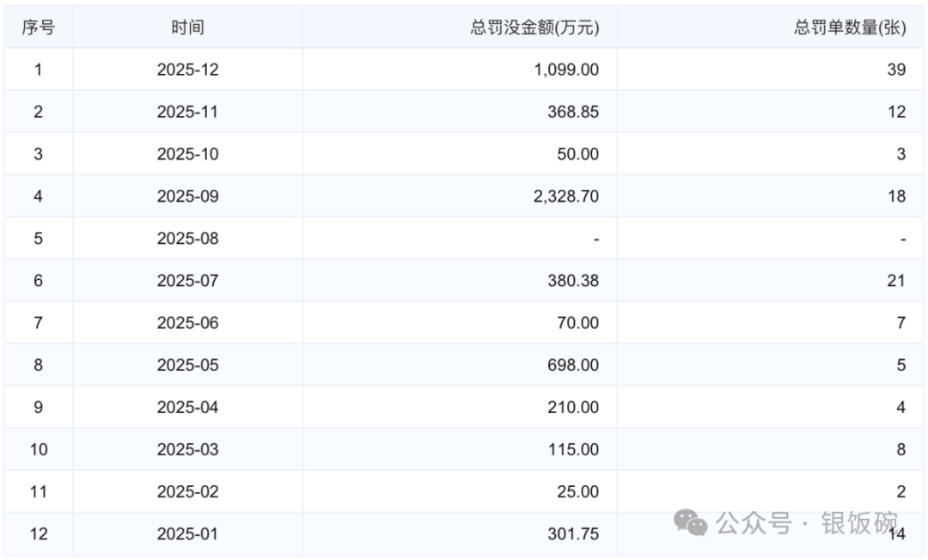The image size is (928, 560).
Task: Click the 总罚没金额(万元) column header
Action: point(534,27)
